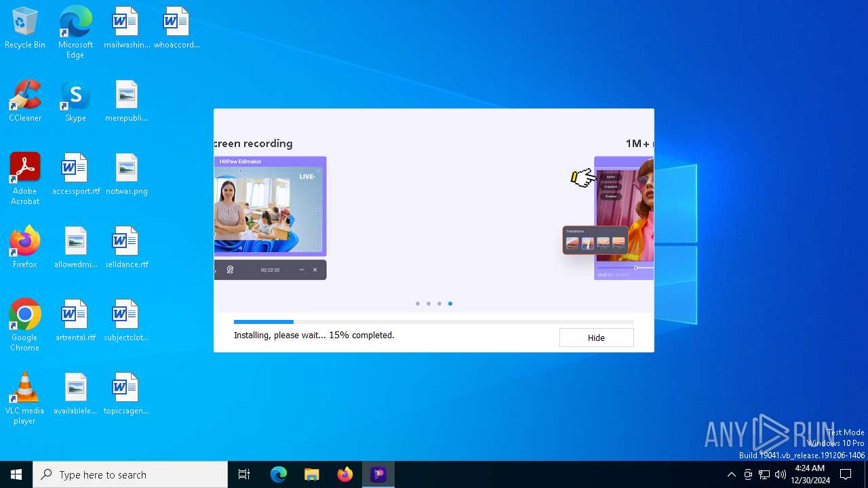Select the topicsagen... document icon
Screen dimensions: 868x488
(126, 394)
